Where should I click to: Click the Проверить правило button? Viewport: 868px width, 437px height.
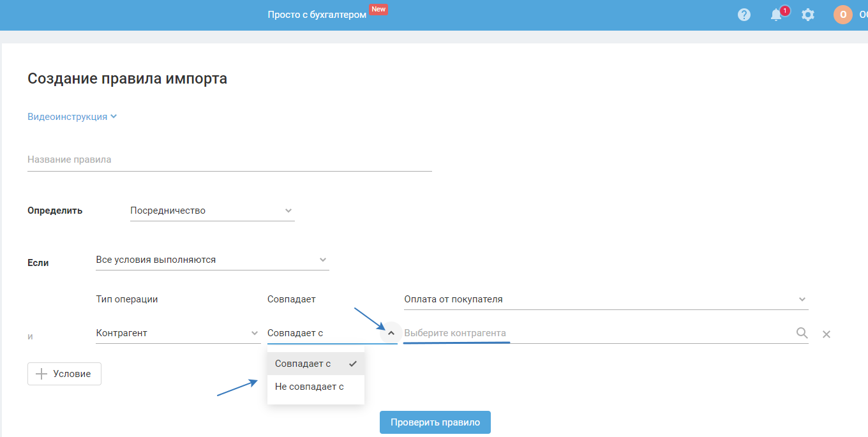(435, 422)
